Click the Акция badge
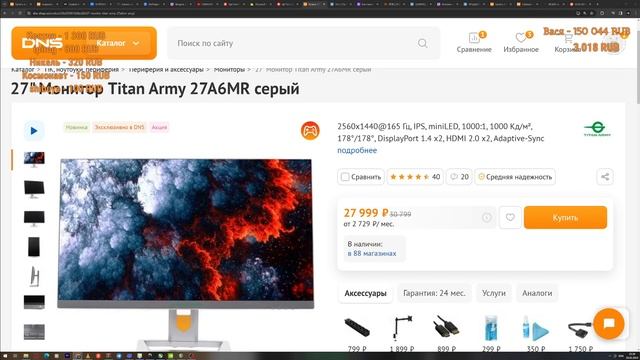This screenshot has height=360, width=640. click(x=159, y=127)
